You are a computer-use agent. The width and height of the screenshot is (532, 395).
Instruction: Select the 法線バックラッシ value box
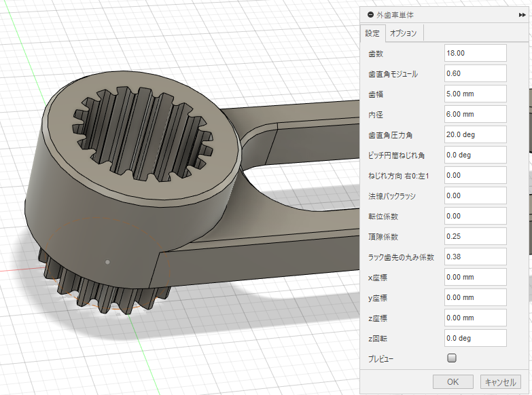pyautogui.click(x=475, y=195)
